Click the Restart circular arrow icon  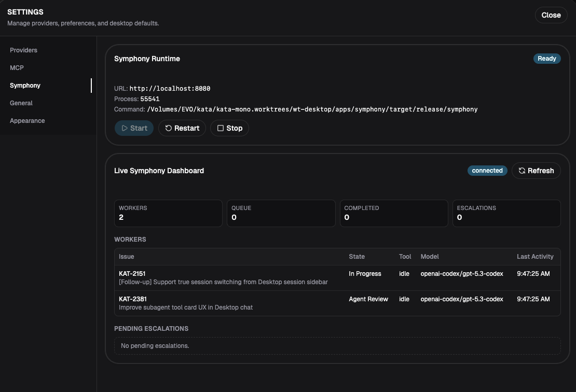[x=168, y=128]
